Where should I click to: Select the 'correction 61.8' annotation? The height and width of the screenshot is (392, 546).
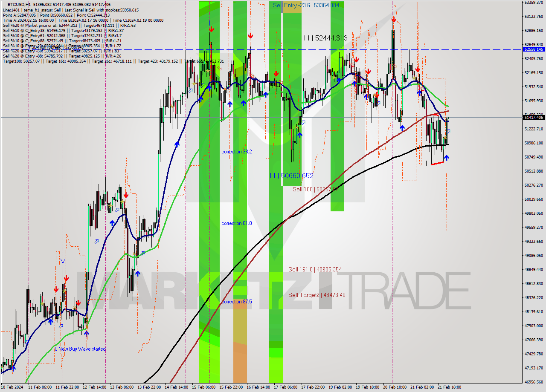click(237, 223)
